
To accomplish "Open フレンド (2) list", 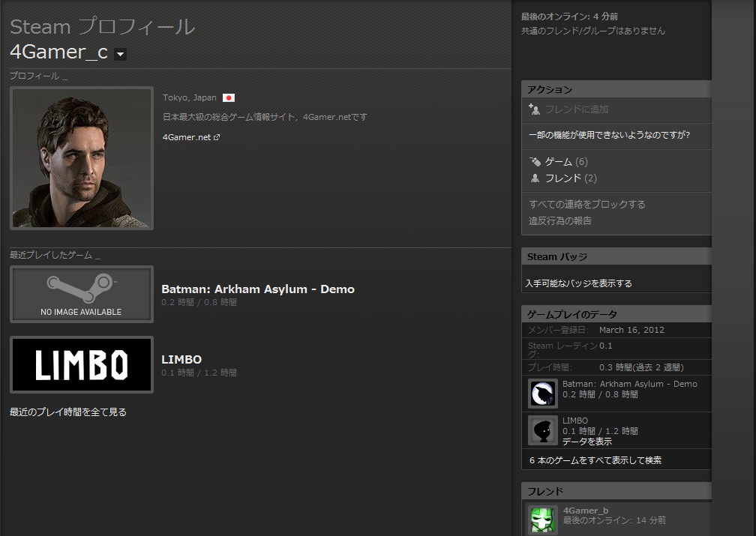I will click(x=571, y=178).
